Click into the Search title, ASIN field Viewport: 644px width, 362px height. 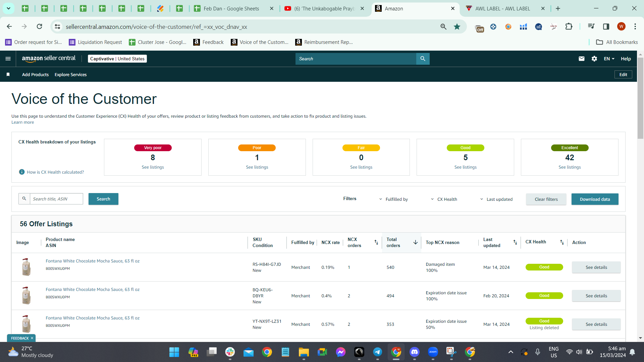[56, 199]
